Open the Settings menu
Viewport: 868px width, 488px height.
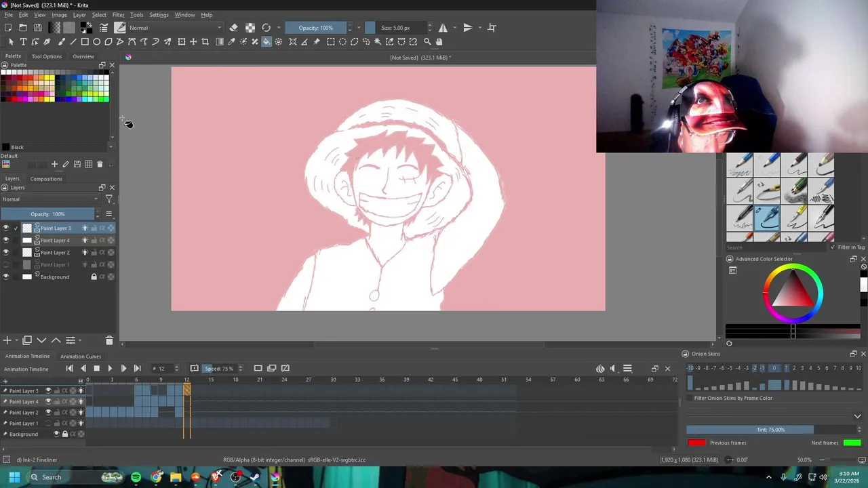(x=159, y=15)
